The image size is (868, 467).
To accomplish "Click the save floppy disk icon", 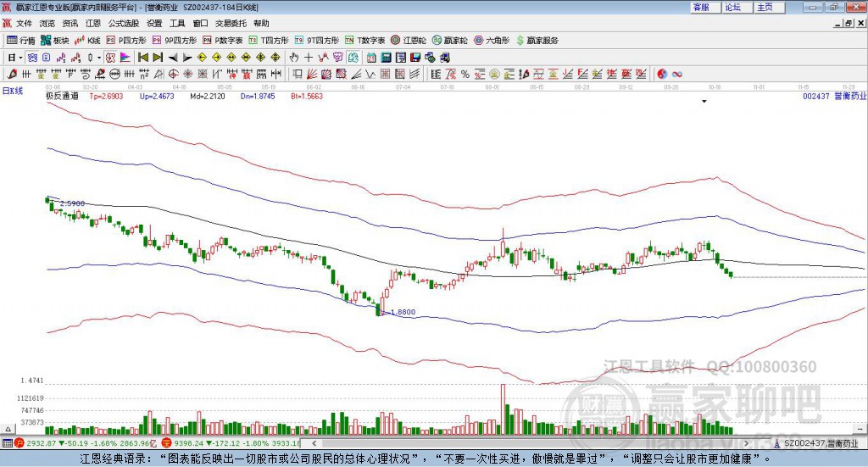I will [x=415, y=58].
